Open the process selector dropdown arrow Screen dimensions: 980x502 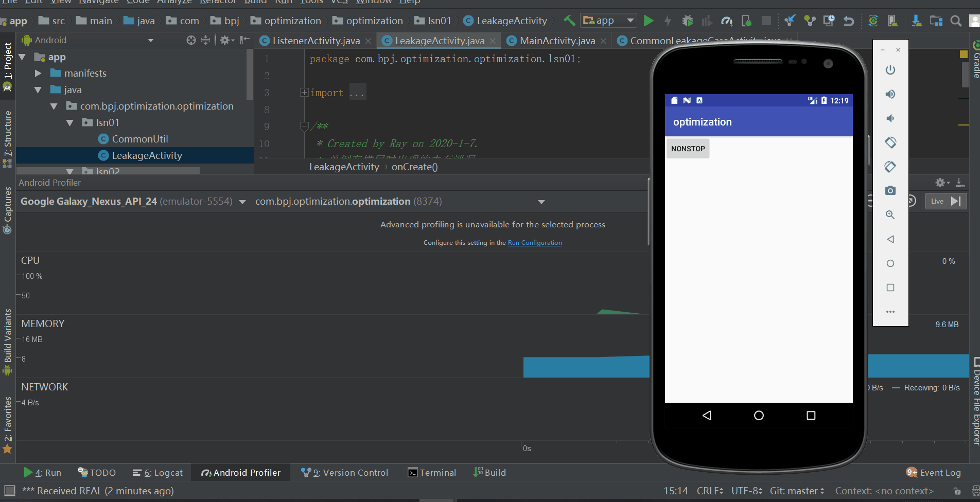click(x=541, y=202)
